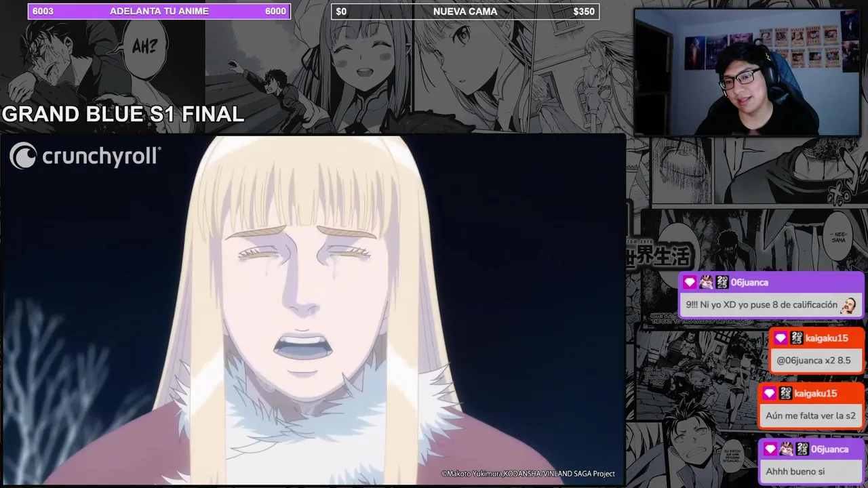Click the '$350' donation target
Image resolution: width=868 pixels, height=488 pixels.
coord(584,12)
